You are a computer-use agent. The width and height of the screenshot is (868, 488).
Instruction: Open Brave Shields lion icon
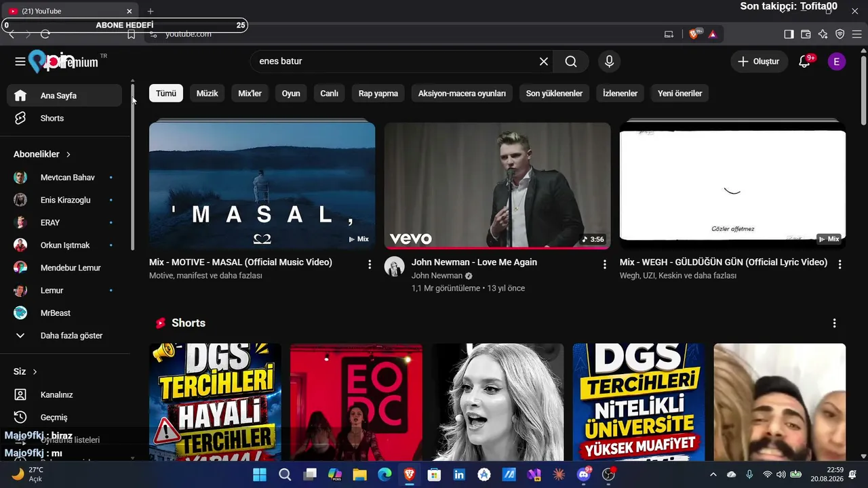[694, 34]
